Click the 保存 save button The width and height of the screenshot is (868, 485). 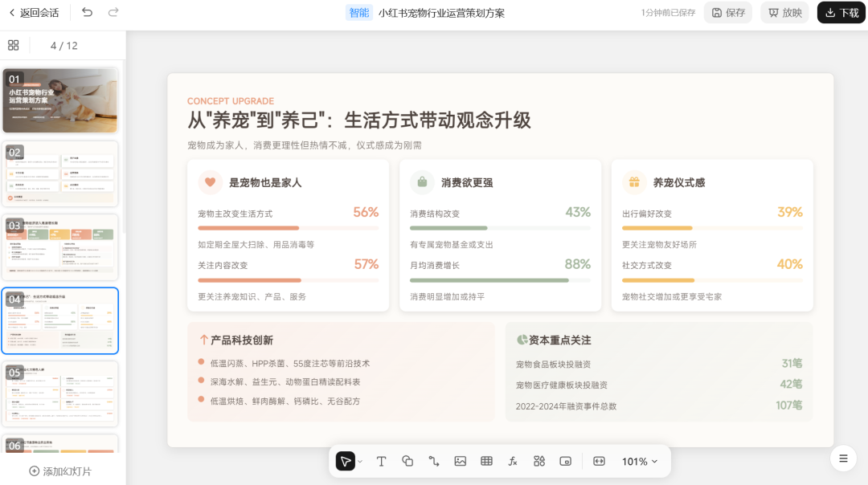[728, 12]
